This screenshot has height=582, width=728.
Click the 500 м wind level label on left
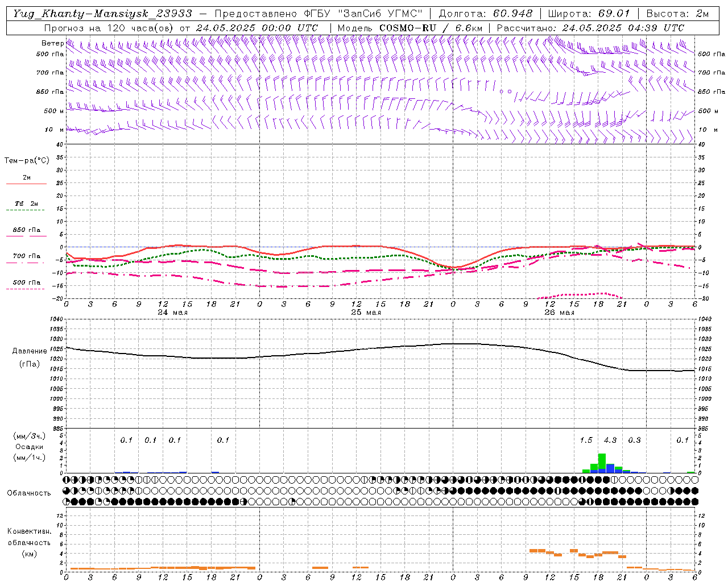pyautogui.click(x=54, y=111)
